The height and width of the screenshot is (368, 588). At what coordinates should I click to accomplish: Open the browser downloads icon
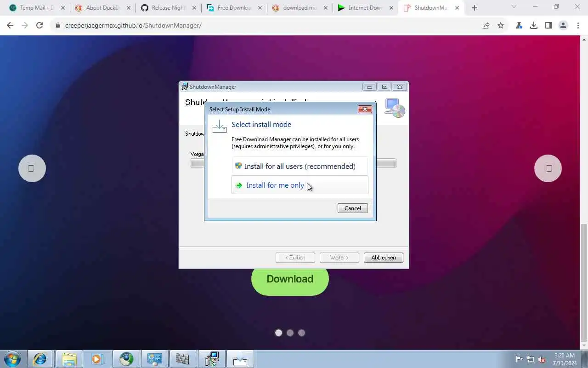(x=534, y=26)
